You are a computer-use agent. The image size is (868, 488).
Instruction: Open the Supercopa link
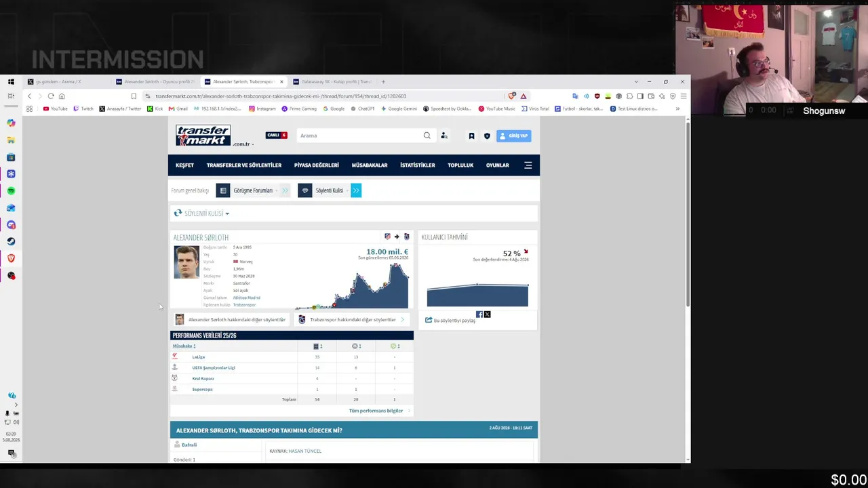click(202, 390)
